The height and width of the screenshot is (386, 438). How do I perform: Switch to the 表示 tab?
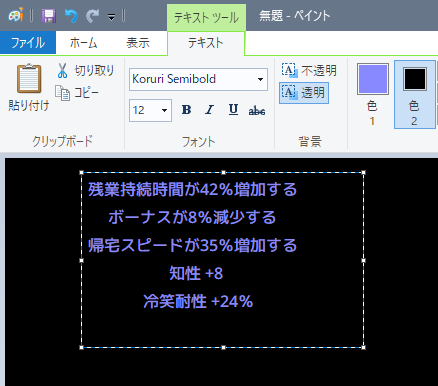(x=138, y=43)
